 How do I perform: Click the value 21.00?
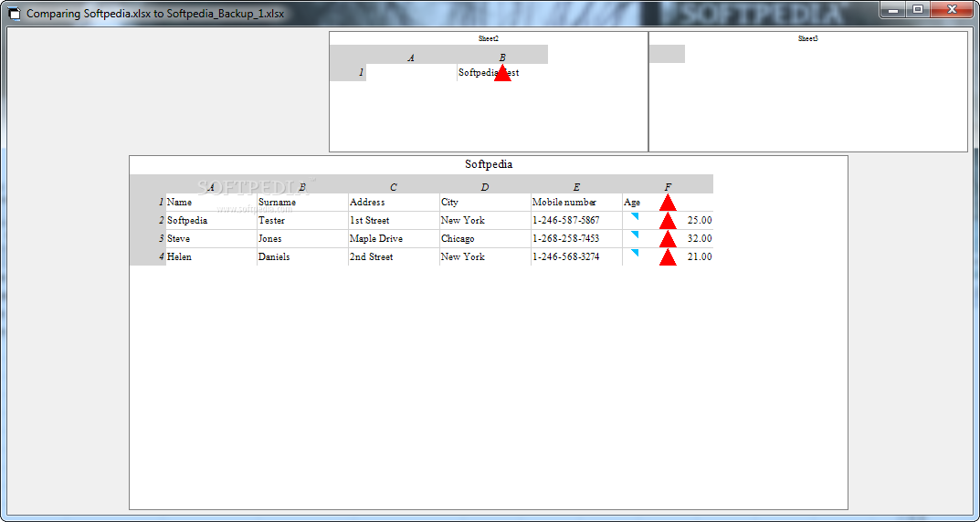[x=700, y=256]
